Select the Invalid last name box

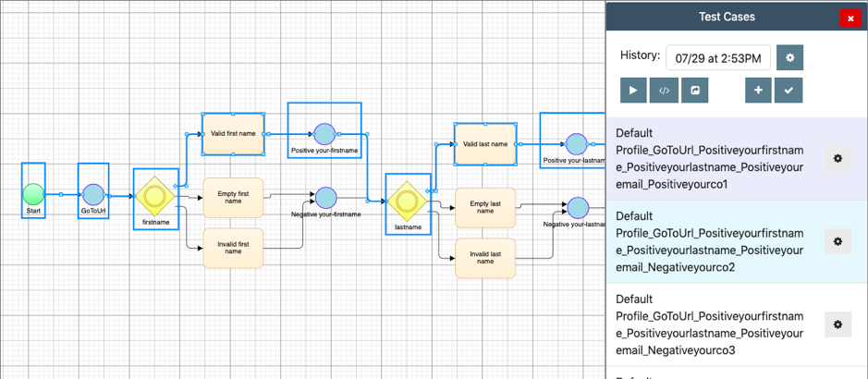click(x=485, y=258)
